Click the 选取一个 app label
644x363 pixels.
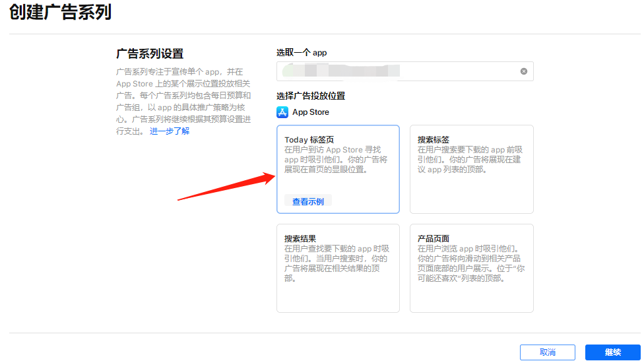point(302,53)
